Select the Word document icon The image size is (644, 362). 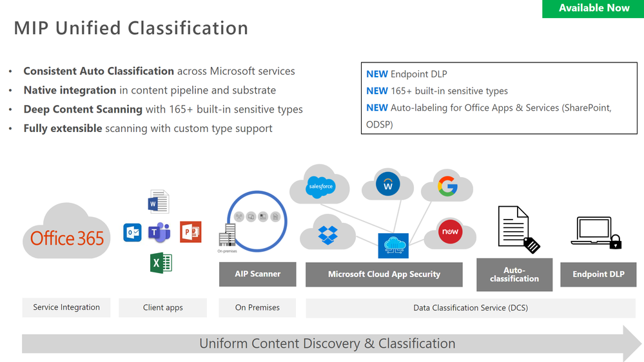(x=159, y=202)
